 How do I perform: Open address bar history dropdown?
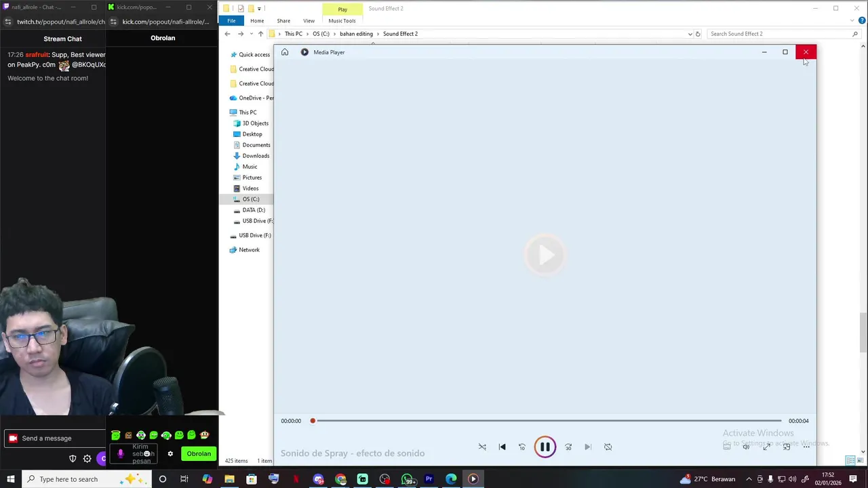pyautogui.click(x=690, y=34)
